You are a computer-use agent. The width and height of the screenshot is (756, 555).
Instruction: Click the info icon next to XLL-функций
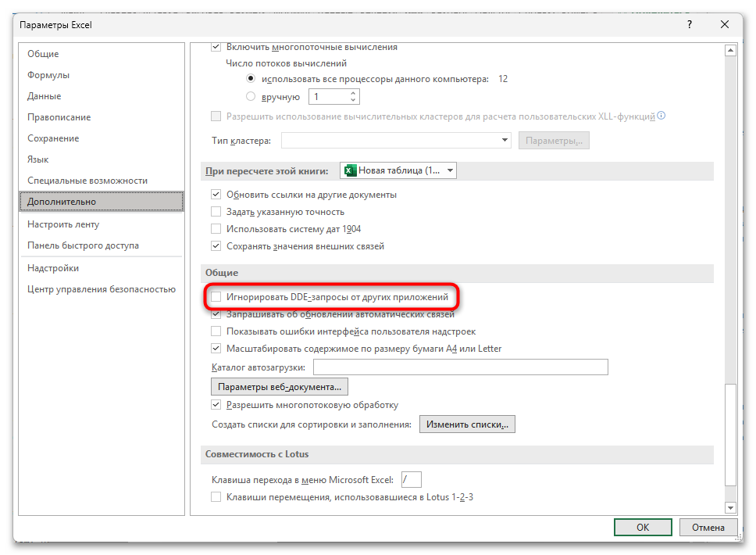pyautogui.click(x=661, y=116)
